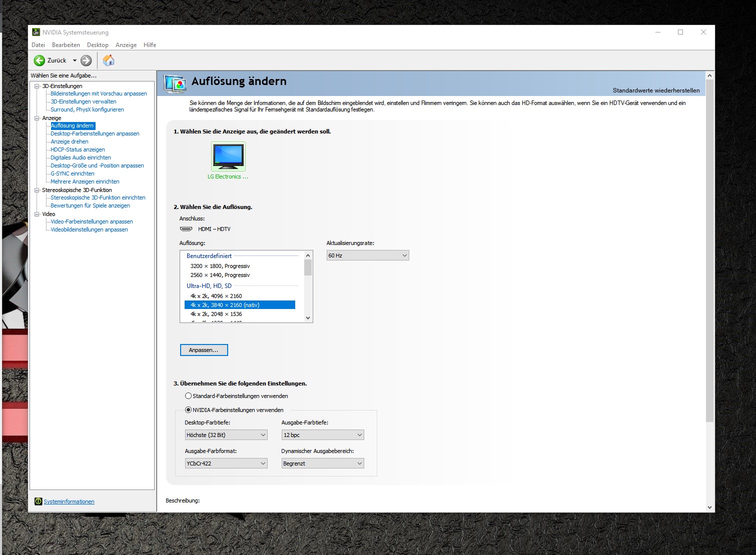
Task: Open Mehrere Anzeigen einrichten
Action: tap(85, 181)
